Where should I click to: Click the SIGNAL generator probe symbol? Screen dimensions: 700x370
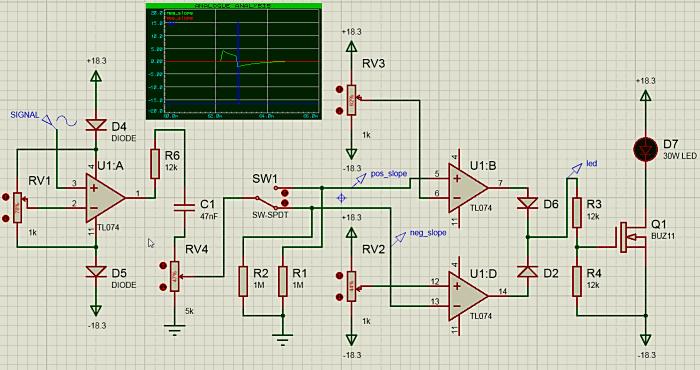pos(60,121)
